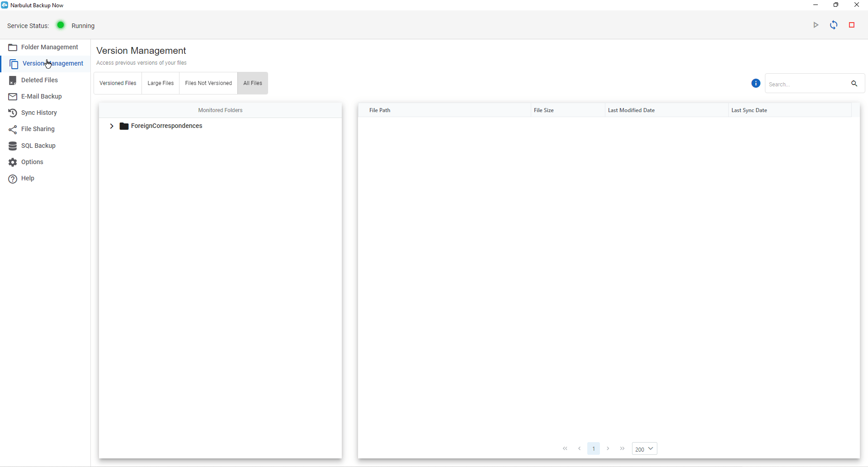Stop the service with red square icon
Image resolution: width=868 pixels, height=467 pixels.
click(852, 25)
